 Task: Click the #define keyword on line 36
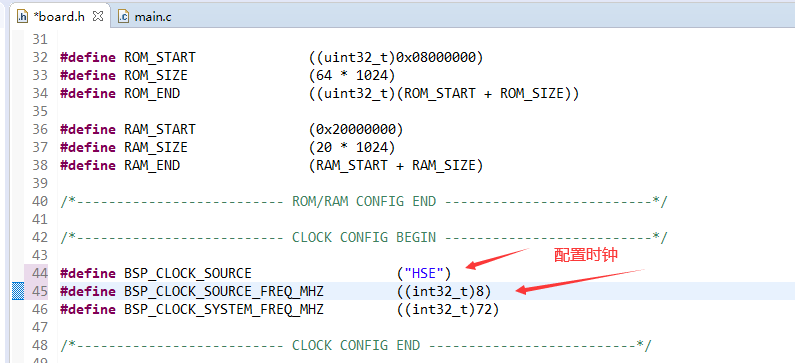[x=88, y=130]
